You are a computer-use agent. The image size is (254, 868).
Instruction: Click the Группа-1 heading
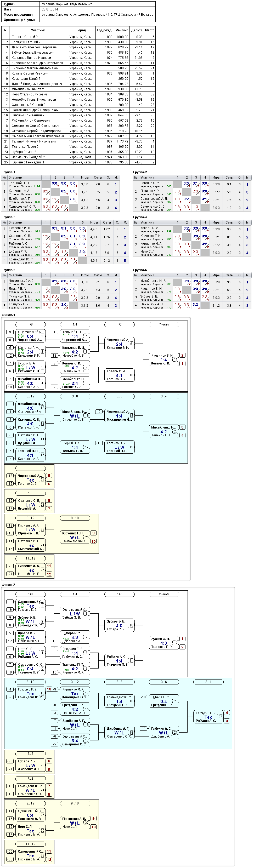[x=8, y=172]
